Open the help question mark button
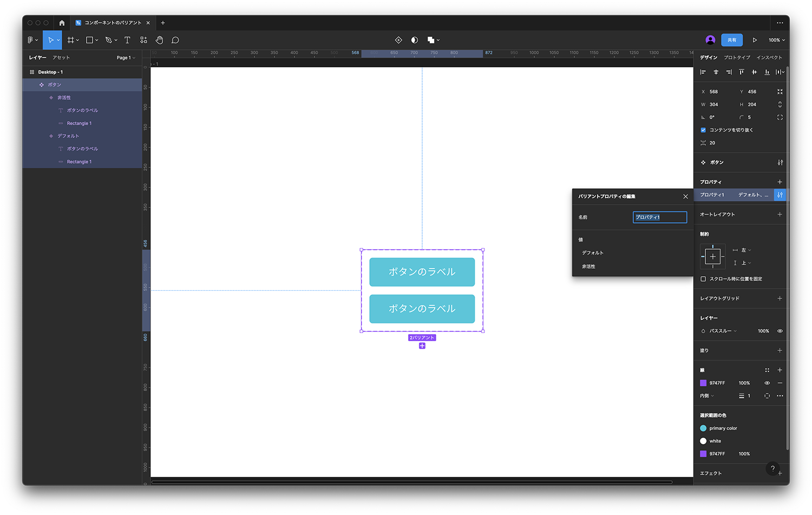This screenshot has width=812, height=515. [x=773, y=469]
